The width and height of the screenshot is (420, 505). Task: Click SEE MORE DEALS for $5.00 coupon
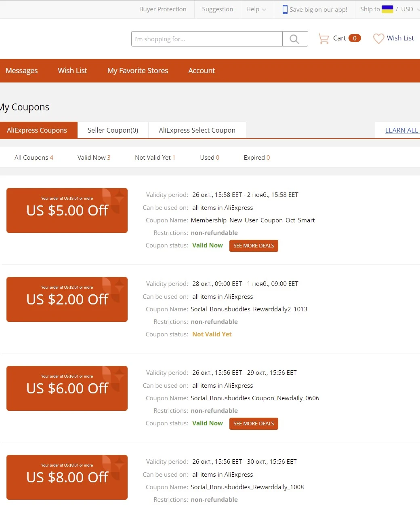[x=254, y=246]
